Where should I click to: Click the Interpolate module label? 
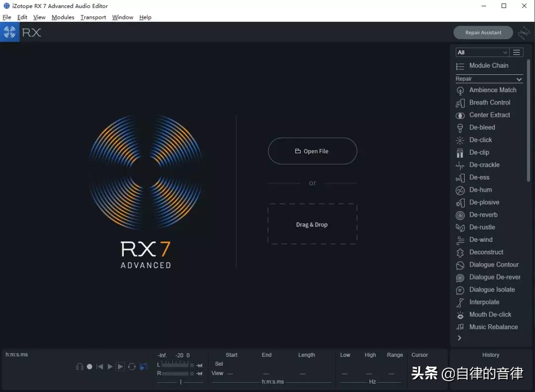click(x=484, y=302)
